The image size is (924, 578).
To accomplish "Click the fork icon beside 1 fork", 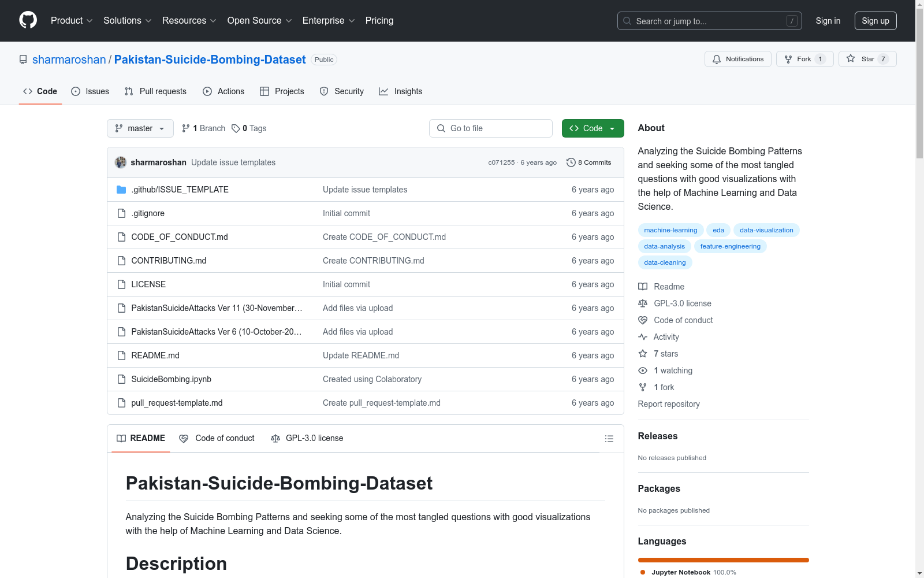I will coord(643,387).
